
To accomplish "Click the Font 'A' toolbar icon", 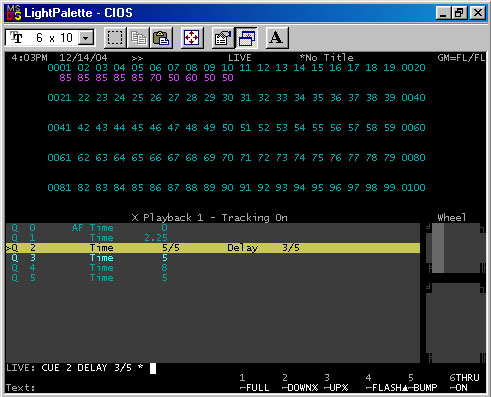I will click(276, 38).
